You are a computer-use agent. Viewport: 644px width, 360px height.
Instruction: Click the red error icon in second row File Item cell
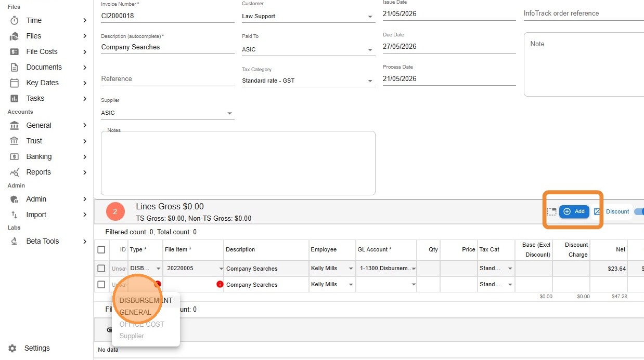tap(220, 284)
